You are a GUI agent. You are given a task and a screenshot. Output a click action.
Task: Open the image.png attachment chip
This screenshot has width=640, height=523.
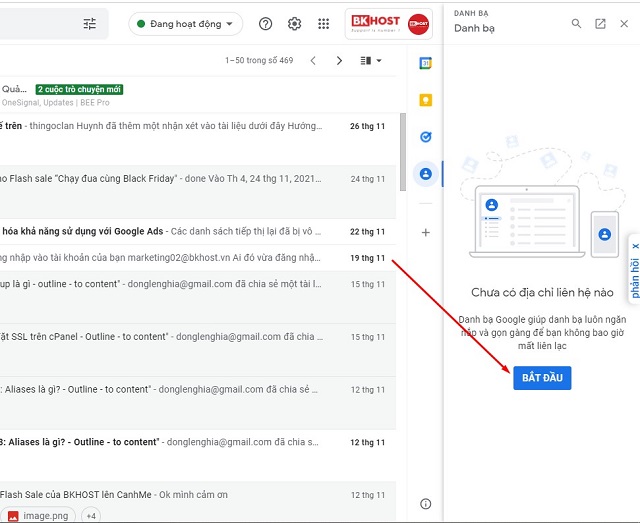click(38, 516)
